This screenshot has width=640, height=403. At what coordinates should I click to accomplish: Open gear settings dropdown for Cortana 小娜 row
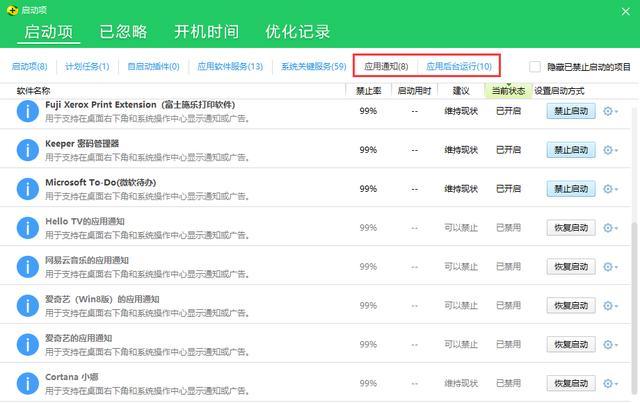(x=611, y=383)
